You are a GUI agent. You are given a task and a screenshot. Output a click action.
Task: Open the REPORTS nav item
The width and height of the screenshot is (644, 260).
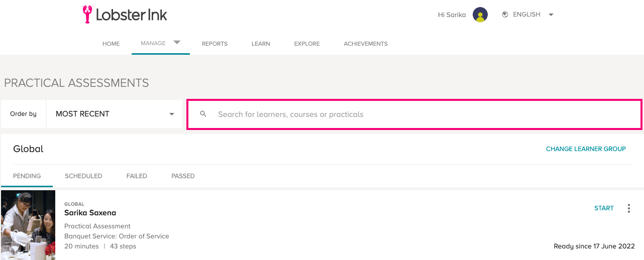click(214, 44)
